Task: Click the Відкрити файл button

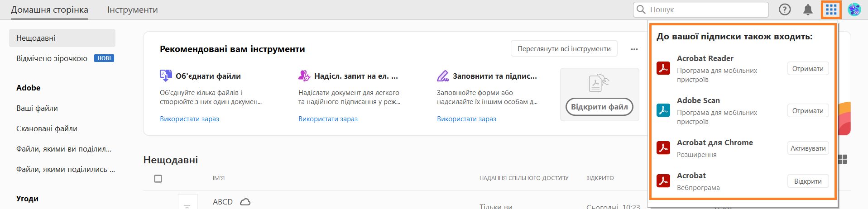Action: 599,107
